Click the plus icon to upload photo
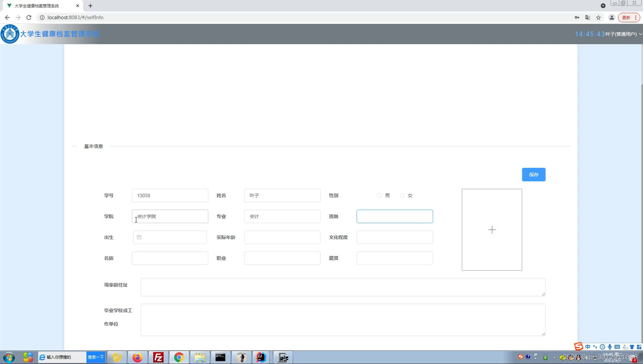This screenshot has width=643, height=364. point(492,230)
